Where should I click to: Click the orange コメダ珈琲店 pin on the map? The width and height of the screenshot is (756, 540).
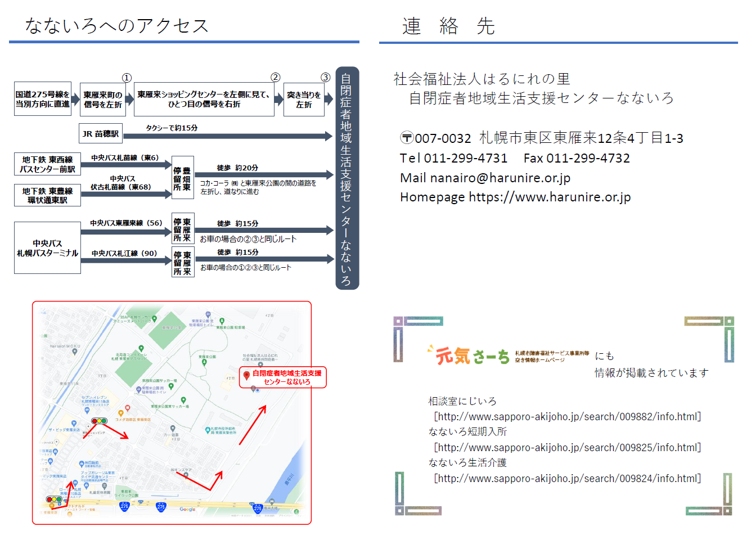[120, 413]
